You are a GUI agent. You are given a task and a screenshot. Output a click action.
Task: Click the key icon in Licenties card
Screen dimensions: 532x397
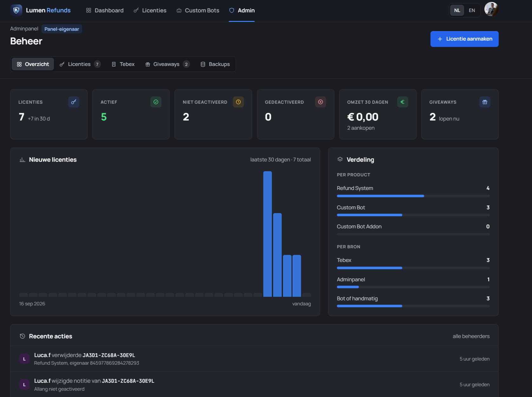(x=74, y=102)
